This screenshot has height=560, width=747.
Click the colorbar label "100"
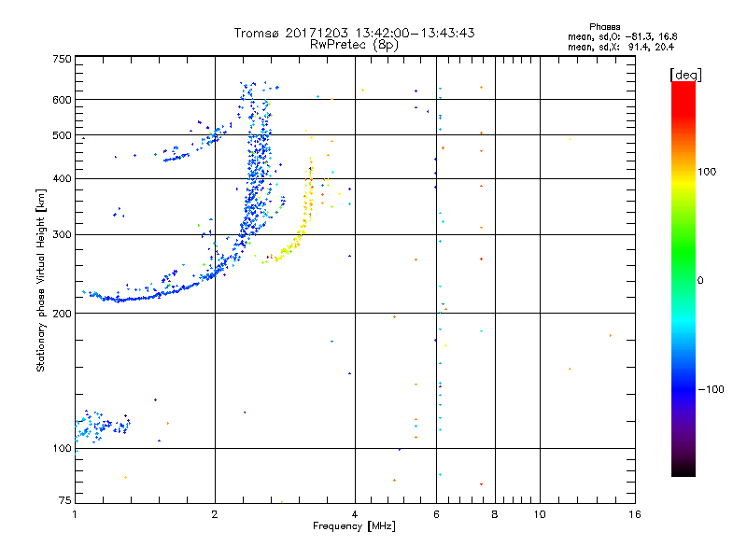(707, 172)
